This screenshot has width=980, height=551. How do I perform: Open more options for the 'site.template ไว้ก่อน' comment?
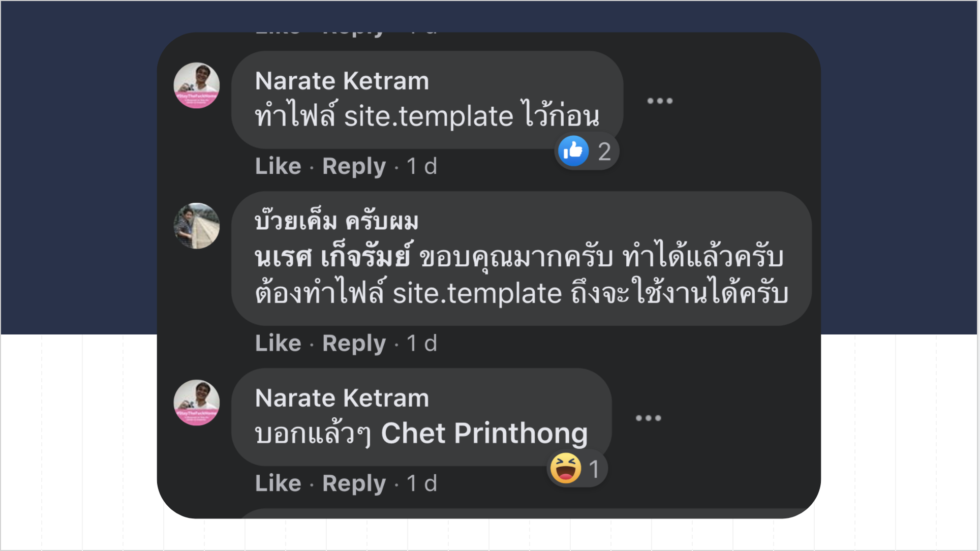click(x=660, y=101)
